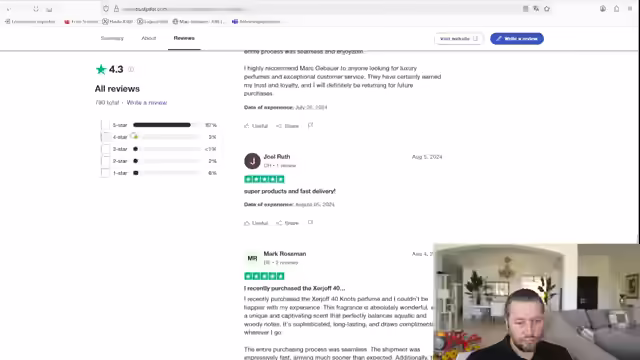Switch to the Summary tab
Image resolution: width=640 pixels, height=360 pixels.
(x=112, y=38)
